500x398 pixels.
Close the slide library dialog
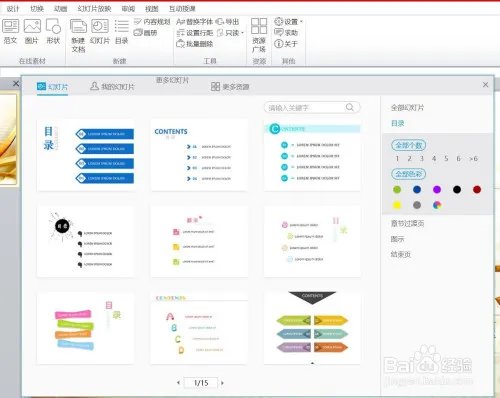tap(486, 85)
